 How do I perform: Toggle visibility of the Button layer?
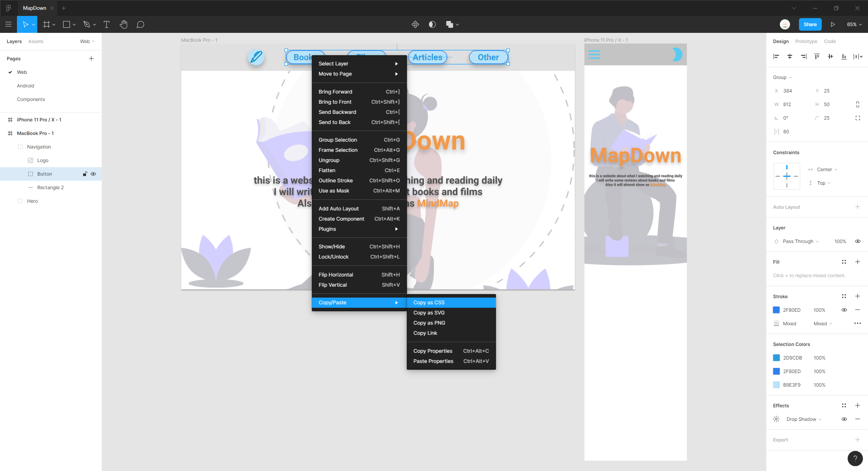coord(93,174)
